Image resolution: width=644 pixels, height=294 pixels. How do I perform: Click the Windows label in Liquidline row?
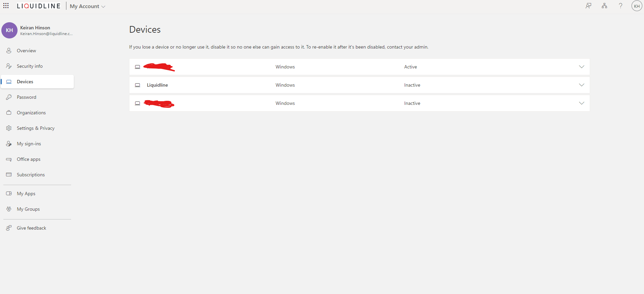(285, 85)
